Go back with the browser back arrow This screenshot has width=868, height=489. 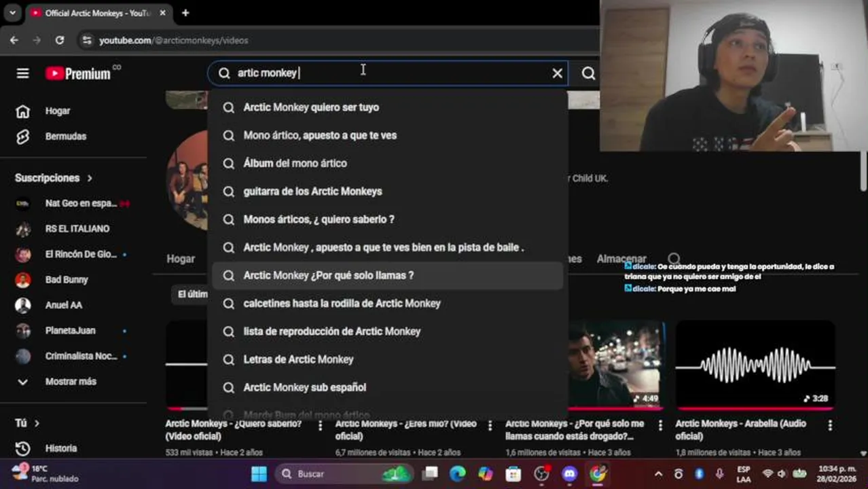pyautogui.click(x=14, y=40)
